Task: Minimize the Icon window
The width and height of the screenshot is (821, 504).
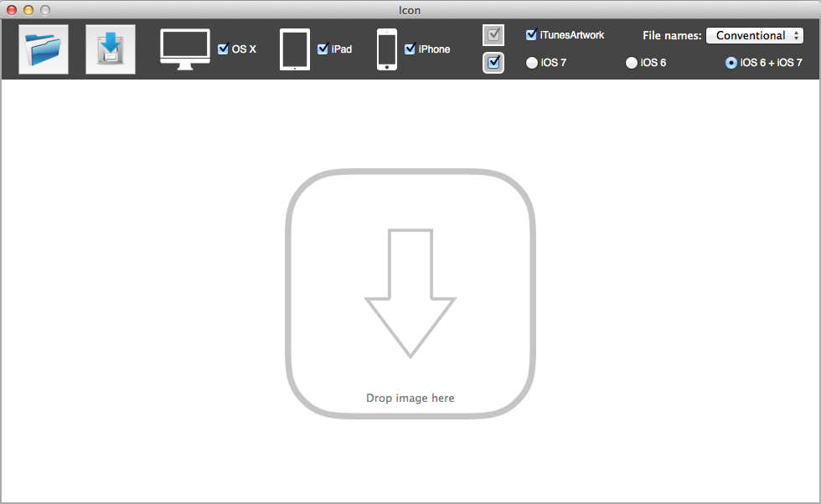Action: 28,10
